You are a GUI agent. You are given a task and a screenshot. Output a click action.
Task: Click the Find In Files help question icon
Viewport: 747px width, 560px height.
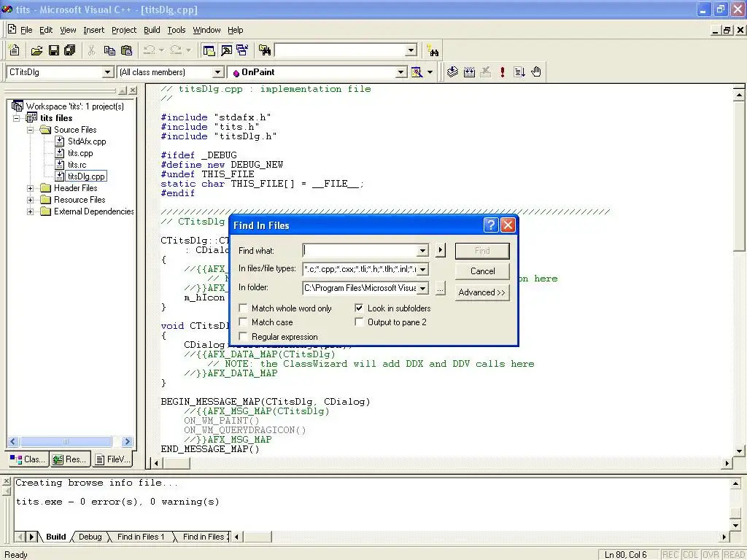[x=491, y=225]
